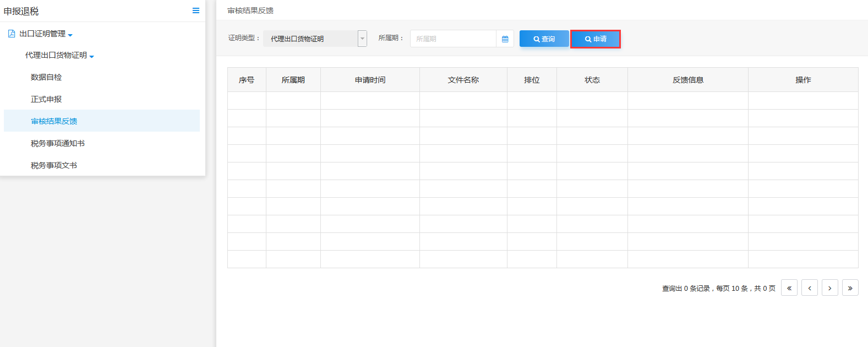
Task: Click the 查询 search button
Action: pos(544,39)
